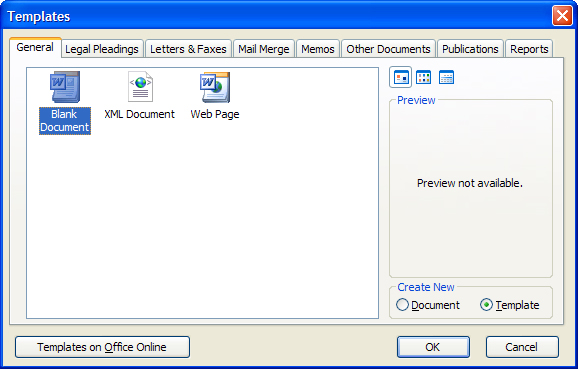Switch to the Mail Merge tab

coord(264,49)
